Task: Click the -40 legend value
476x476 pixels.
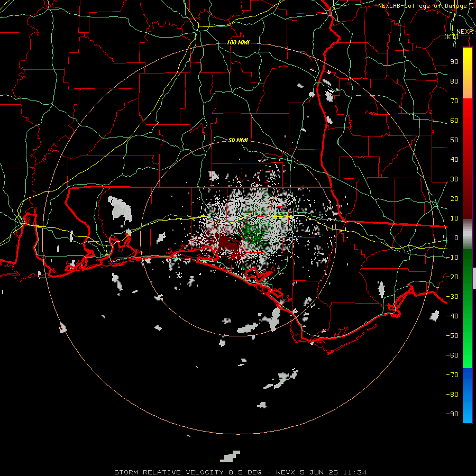Action: (452, 316)
